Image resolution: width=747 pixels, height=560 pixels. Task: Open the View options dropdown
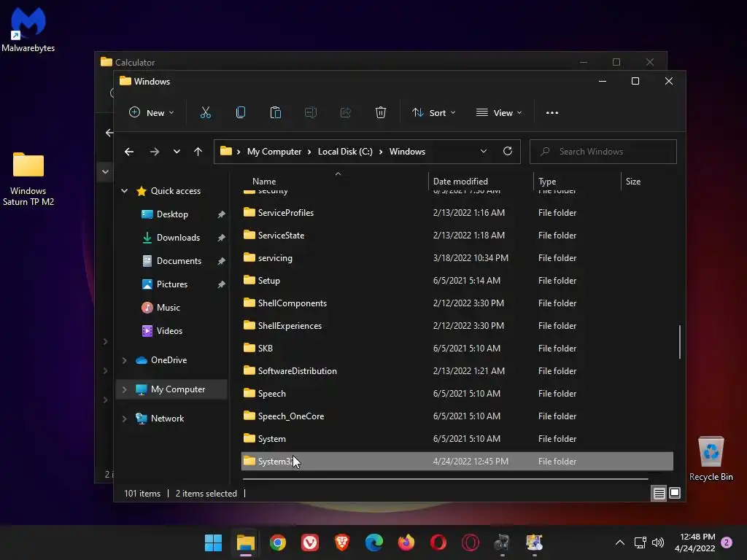[499, 113]
